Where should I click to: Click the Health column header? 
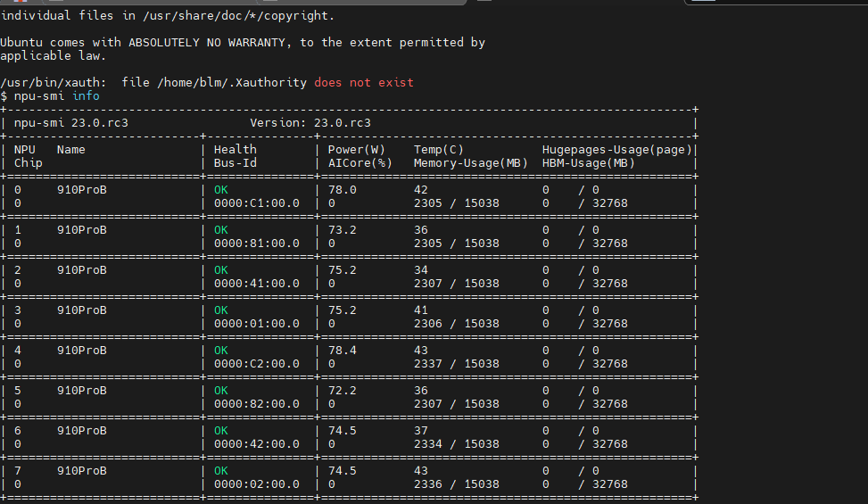coord(236,149)
